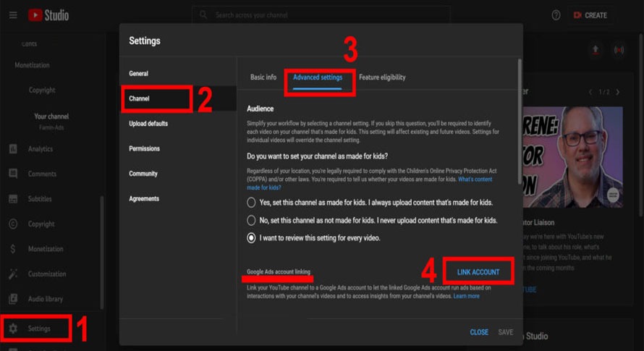Click the Analytics sidebar icon
644x351 pixels.
click(13, 149)
